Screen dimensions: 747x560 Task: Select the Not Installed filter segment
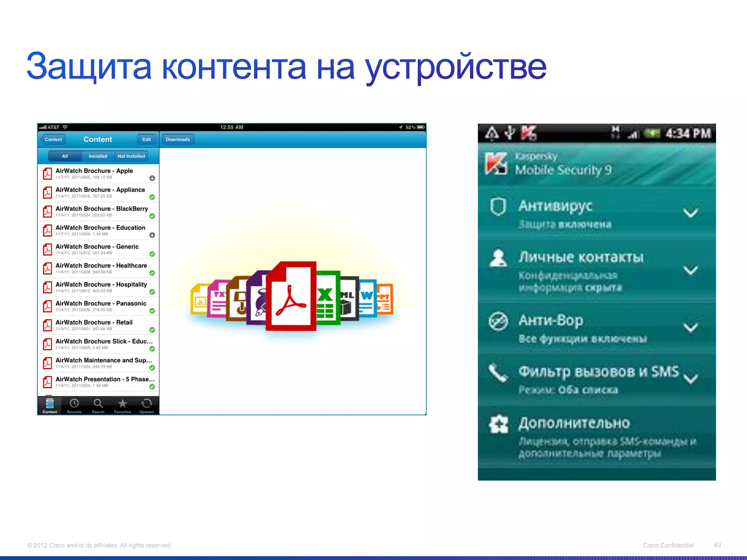[x=131, y=156]
